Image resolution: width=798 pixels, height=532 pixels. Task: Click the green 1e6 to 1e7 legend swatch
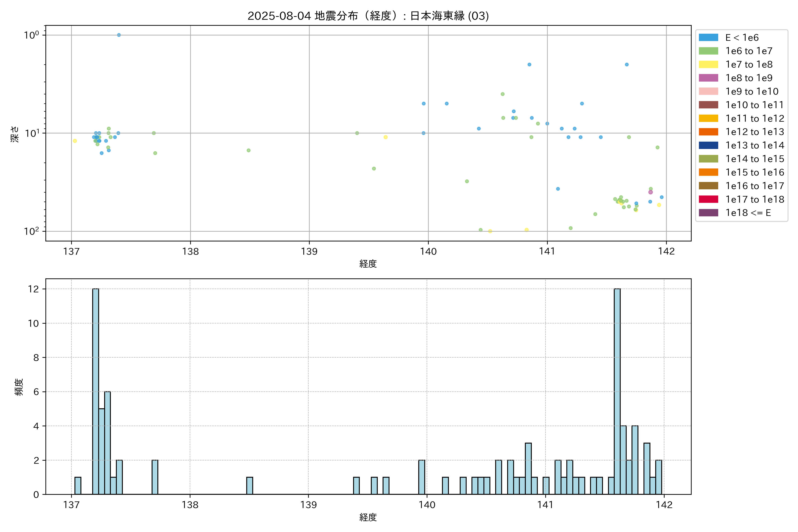click(708, 51)
